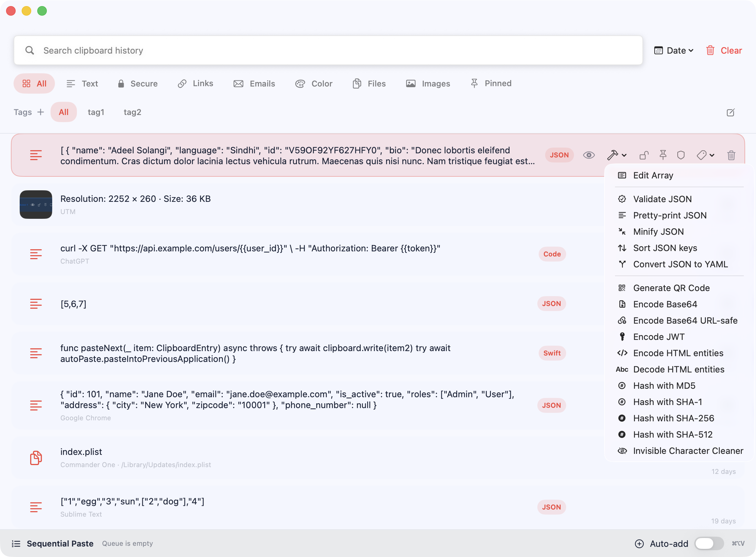Click the JSON badge on Adeel Solangi entry
756x557 pixels.
[x=559, y=155]
